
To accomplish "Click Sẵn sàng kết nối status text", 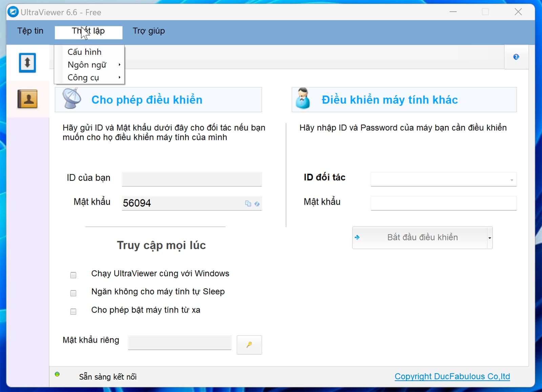I will (108, 377).
